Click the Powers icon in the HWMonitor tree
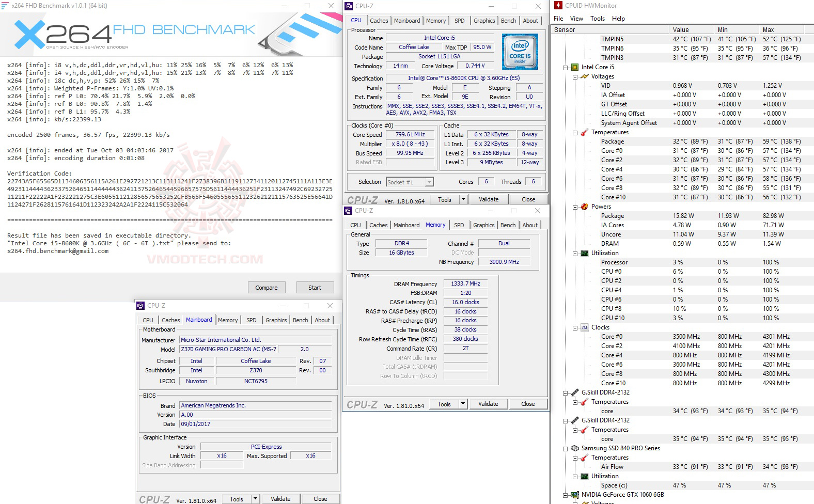Viewport: 814px width, 504px height. coord(585,207)
